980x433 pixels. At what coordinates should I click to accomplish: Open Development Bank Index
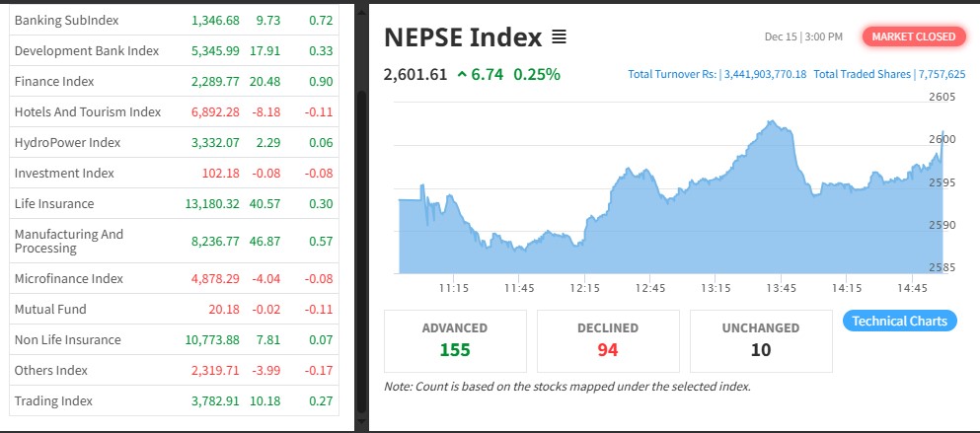tap(86, 50)
